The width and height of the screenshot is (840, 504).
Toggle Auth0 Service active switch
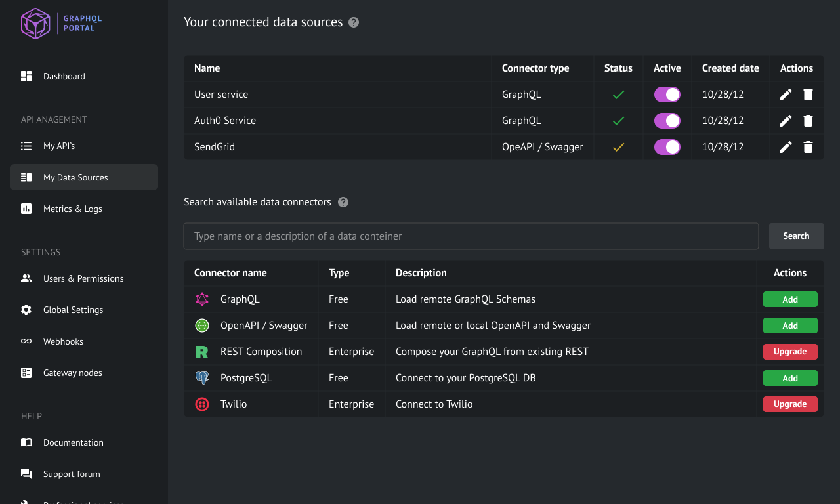click(667, 121)
